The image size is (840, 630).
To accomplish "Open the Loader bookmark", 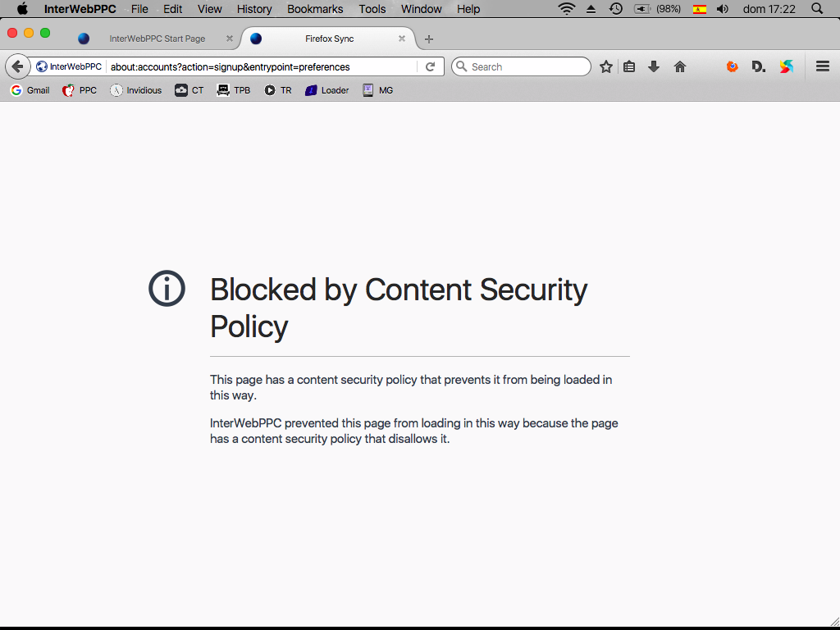I will tap(327, 90).
